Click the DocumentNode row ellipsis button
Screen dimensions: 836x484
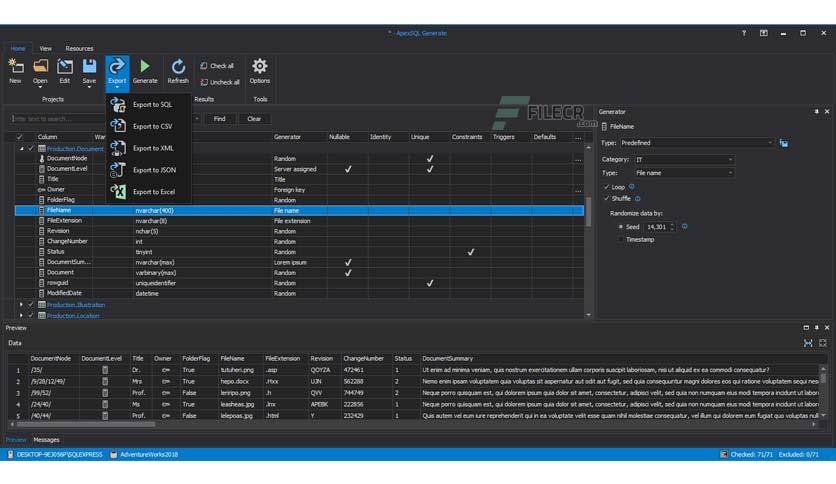coord(578,159)
